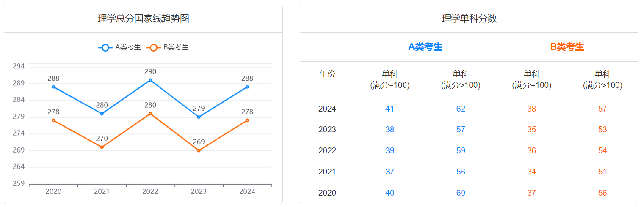644x207 pixels.
Task: Click the blue 2024 data point labeled 288
Action: point(247,87)
